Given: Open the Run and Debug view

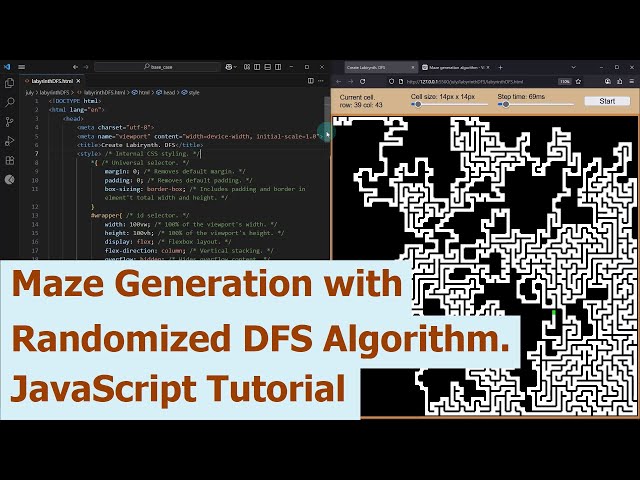Looking at the screenshot, I should [9, 141].
